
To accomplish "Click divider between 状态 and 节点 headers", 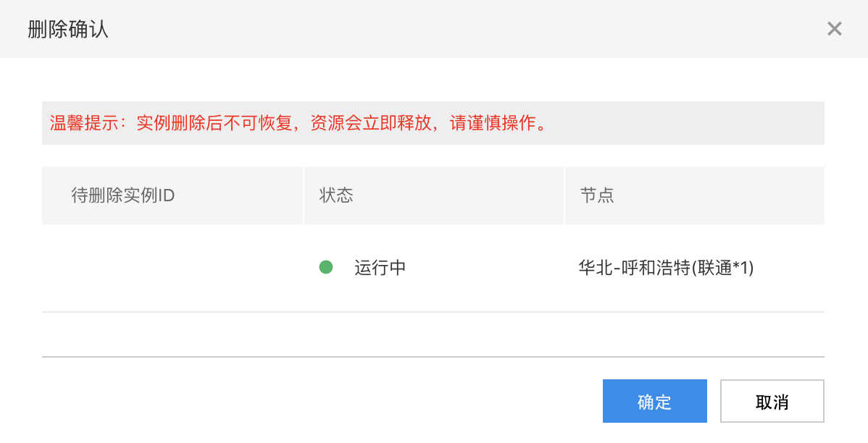I will 564,195.
